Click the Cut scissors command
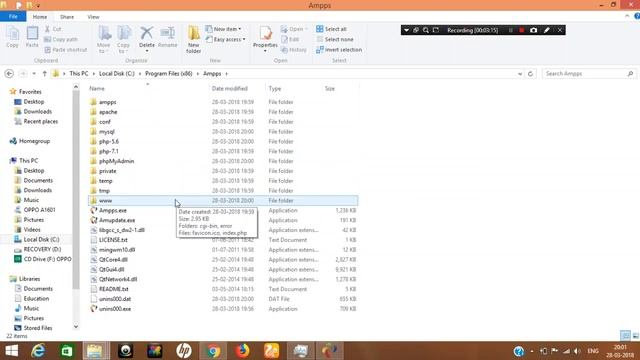This screenshot has height=360, width=640. pyautogui.click(x=53, y=29)
